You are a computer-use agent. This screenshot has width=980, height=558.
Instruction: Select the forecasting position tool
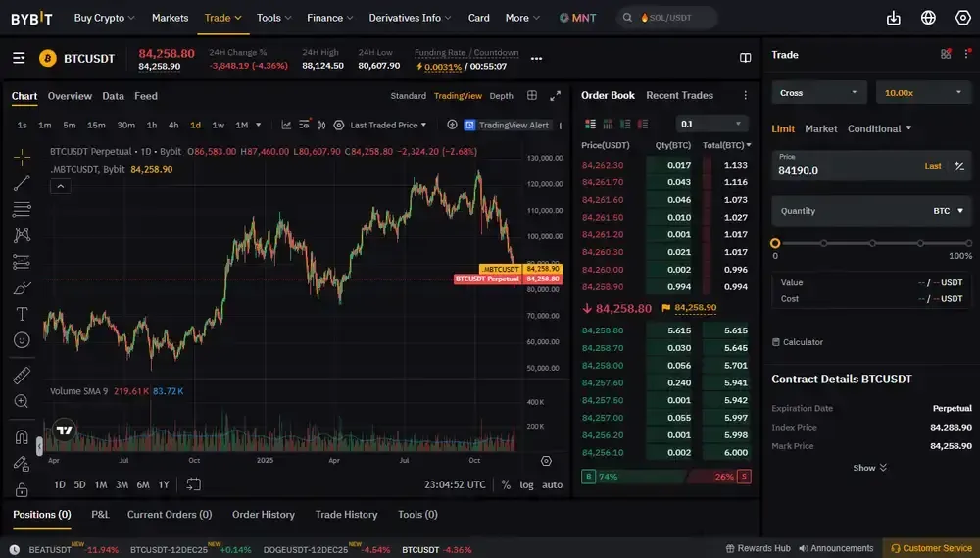(x=22, y=262)
